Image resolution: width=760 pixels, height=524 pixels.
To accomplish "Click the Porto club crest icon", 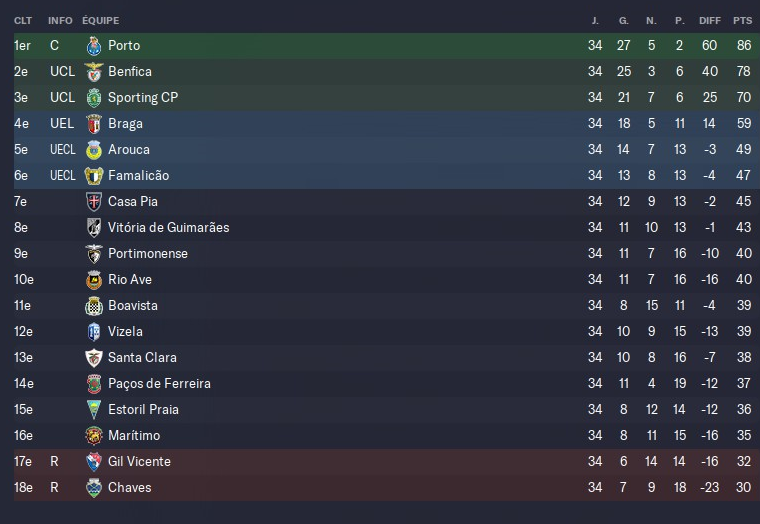I will tap(94, 46).
